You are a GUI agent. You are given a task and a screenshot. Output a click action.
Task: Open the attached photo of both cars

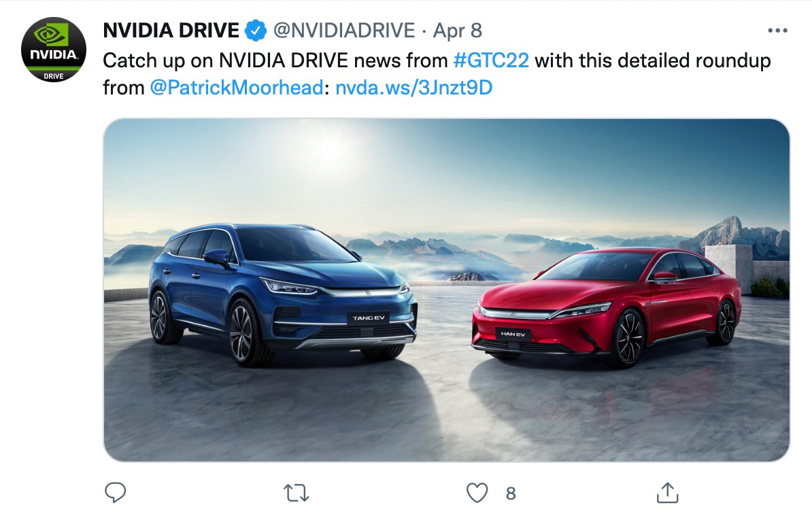click(x=446, y=290)
